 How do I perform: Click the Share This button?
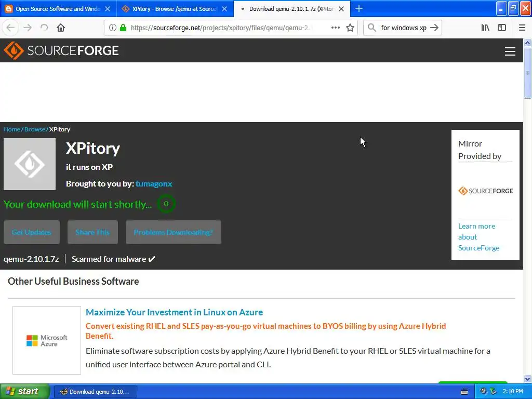[92, 232]
